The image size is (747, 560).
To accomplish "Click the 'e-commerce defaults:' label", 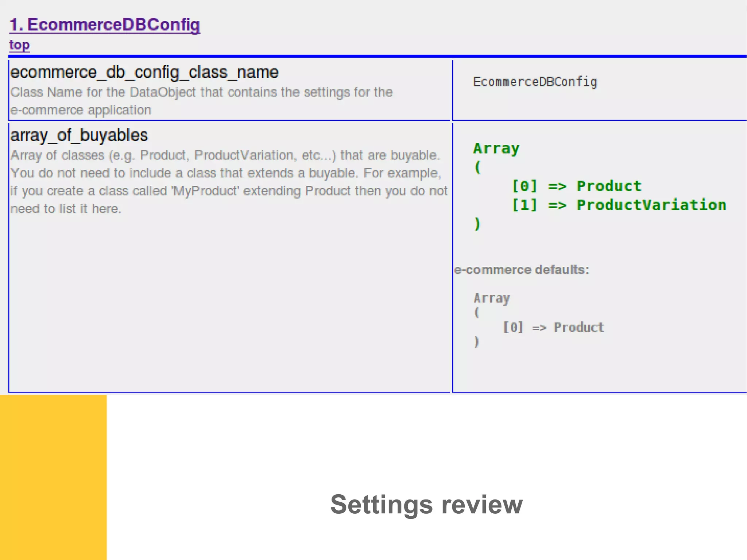I will click(522, 270).
